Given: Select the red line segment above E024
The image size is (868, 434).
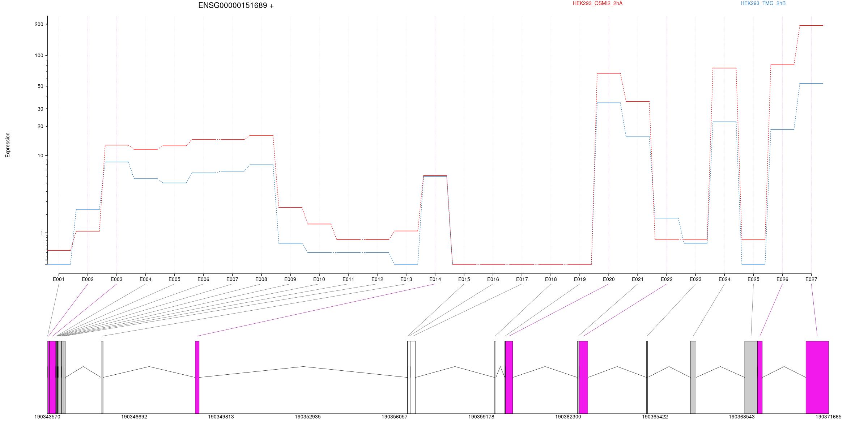Looking at the screenshot, I should point(724,68).
